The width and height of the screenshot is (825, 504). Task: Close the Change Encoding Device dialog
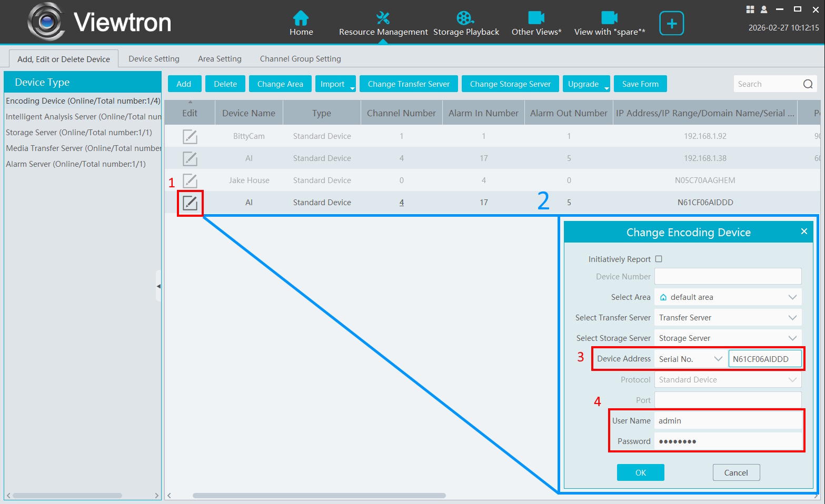(803, 231)
